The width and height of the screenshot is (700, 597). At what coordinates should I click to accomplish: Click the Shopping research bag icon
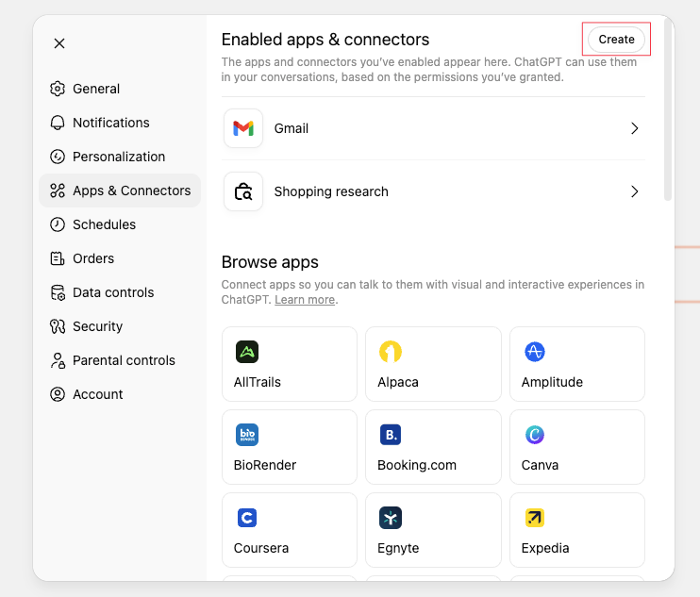[x=243, y=191]
